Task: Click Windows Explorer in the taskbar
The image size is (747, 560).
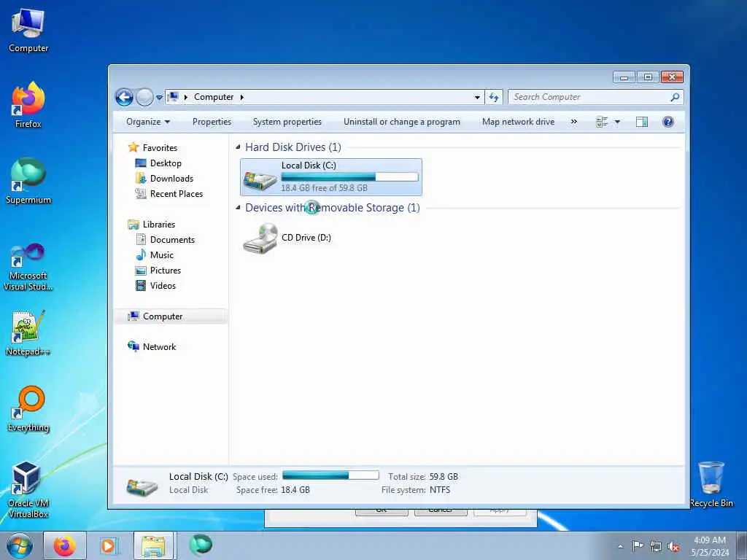Action: tap(153, 545)
